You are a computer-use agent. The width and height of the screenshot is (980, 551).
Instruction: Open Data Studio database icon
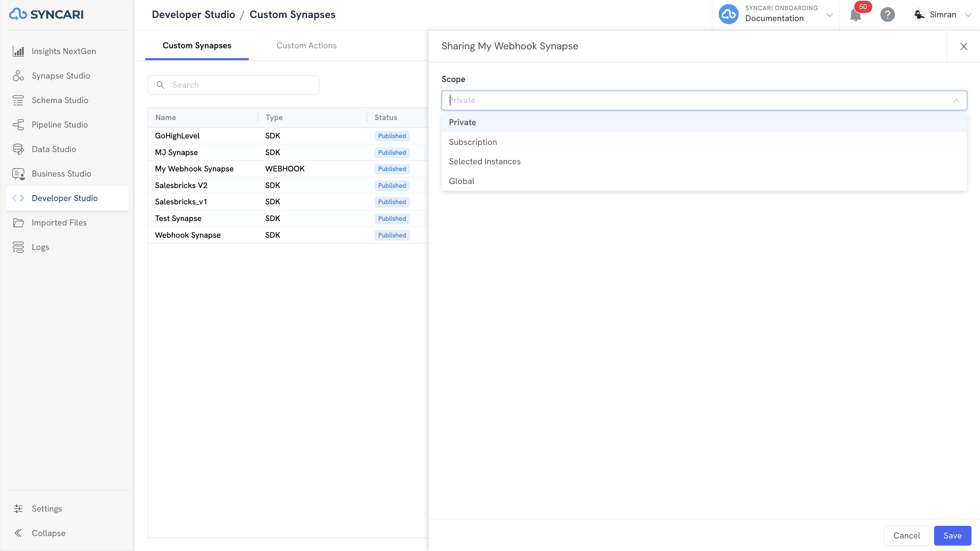(x=18, y=149)
